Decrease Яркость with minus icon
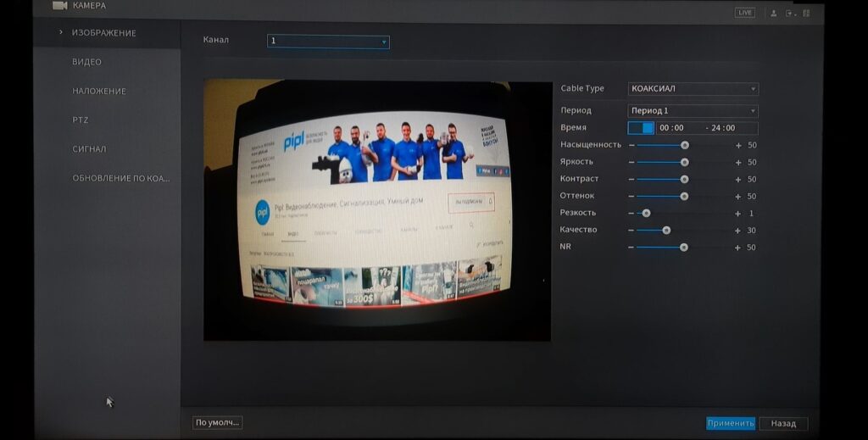Viewport: 868px width, 440px height. (x=632, y=162)
